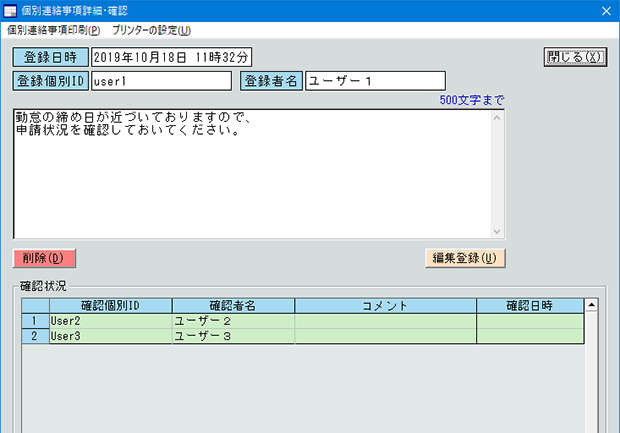This screenshot has width=620, height=433.
Task: Click message box scroll up arrow
Action: (x=497, y=117)
